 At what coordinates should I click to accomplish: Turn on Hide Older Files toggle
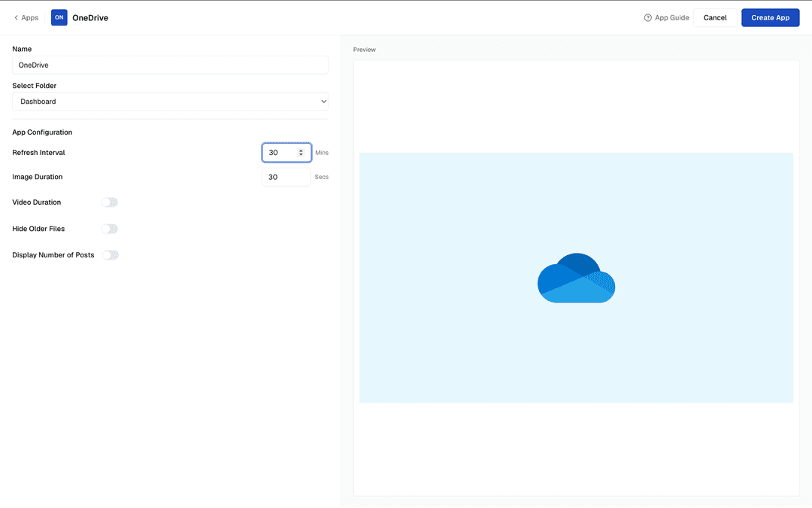coord(110,229)
